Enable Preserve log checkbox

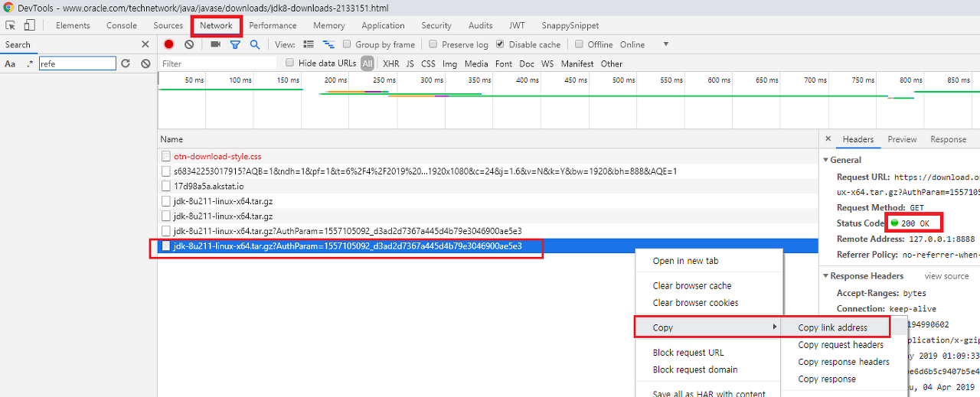[x=434, y=44]
